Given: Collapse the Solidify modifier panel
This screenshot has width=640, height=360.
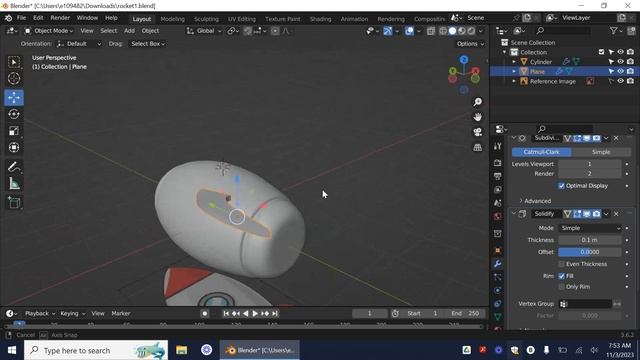Looking at the screenshot, I should pos(514,213).
